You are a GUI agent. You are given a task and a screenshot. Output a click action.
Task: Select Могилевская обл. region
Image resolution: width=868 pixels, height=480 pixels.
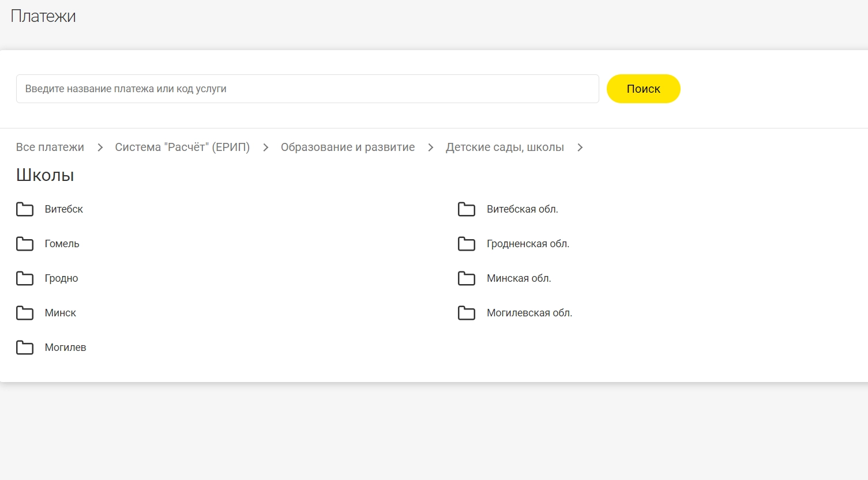point(529,313)
